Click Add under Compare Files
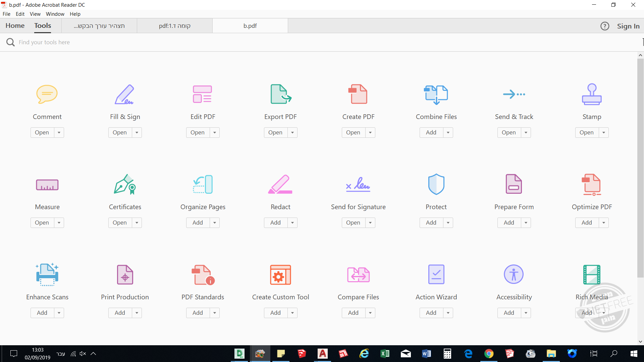 click(353, 313)
